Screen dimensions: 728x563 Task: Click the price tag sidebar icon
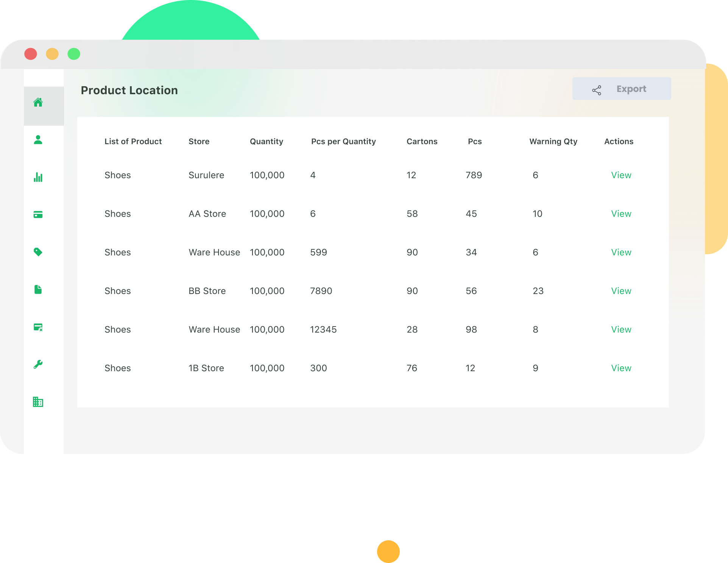[38, 252]
